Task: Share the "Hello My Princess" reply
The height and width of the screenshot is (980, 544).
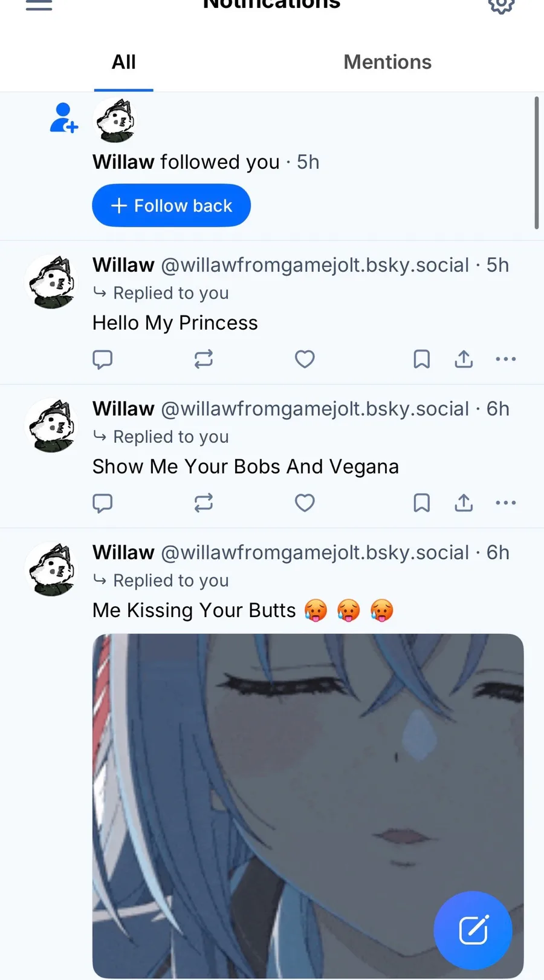Action: pos(464,359)
